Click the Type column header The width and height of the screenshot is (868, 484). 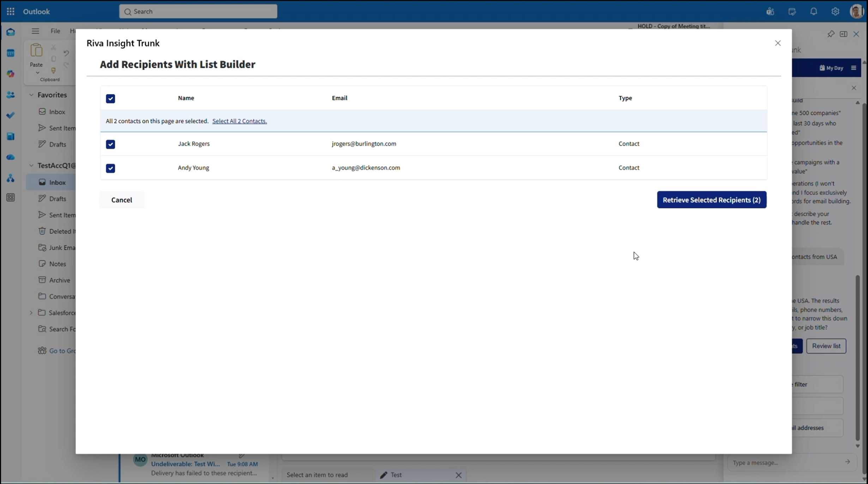tap(625, 98)
